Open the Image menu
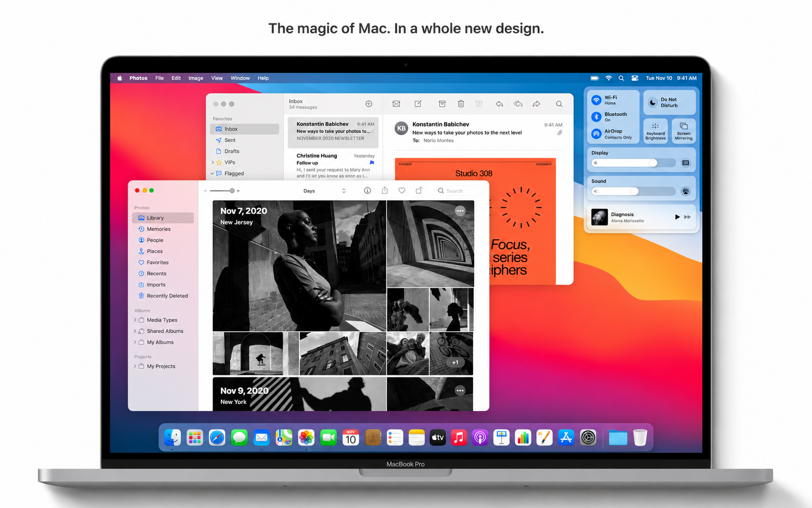Screen dimensions: 812x508 pyautogui.click(x=196, y=78)
